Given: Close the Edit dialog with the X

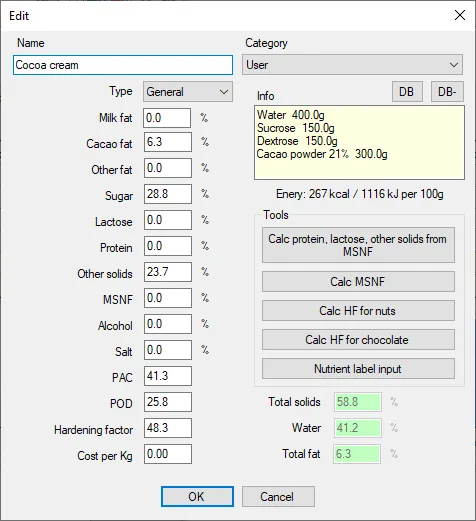Looking at the screenshot, I should (x=460, y=15).
